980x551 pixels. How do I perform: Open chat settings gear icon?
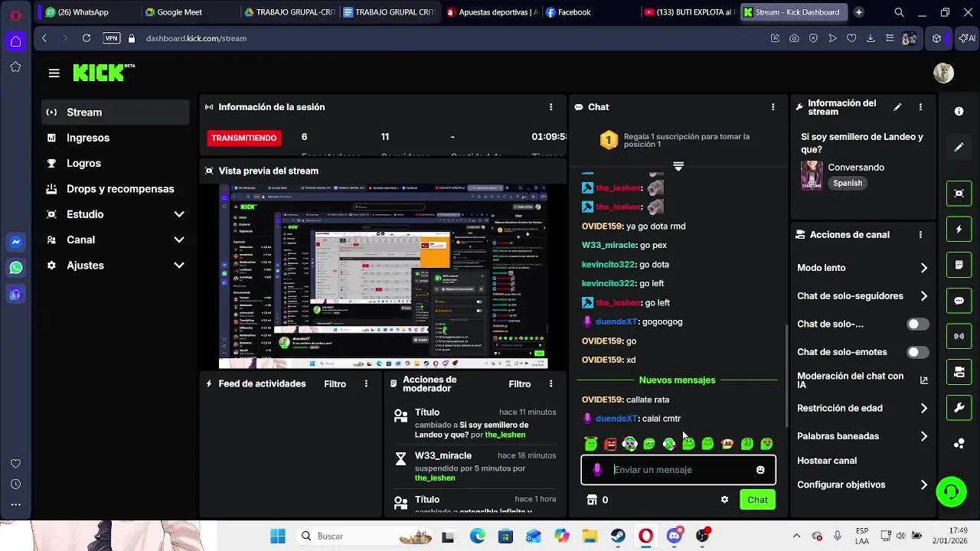724,500
